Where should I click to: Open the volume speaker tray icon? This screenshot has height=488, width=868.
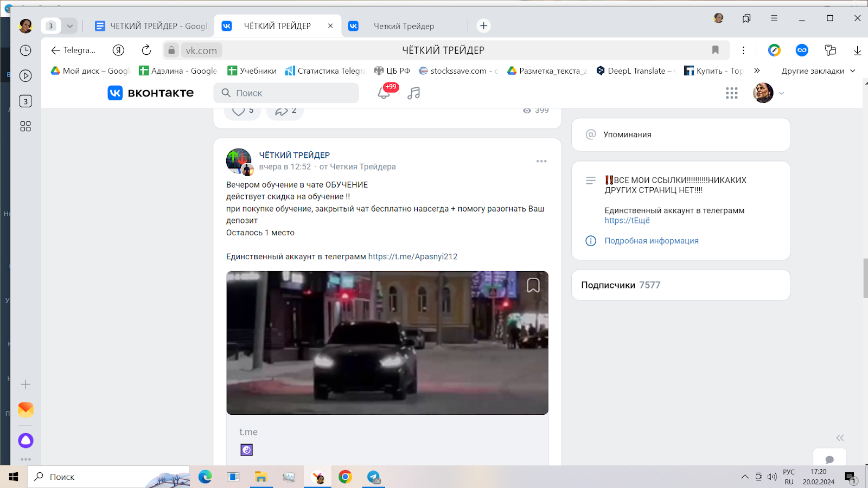[x=772, y=477]
